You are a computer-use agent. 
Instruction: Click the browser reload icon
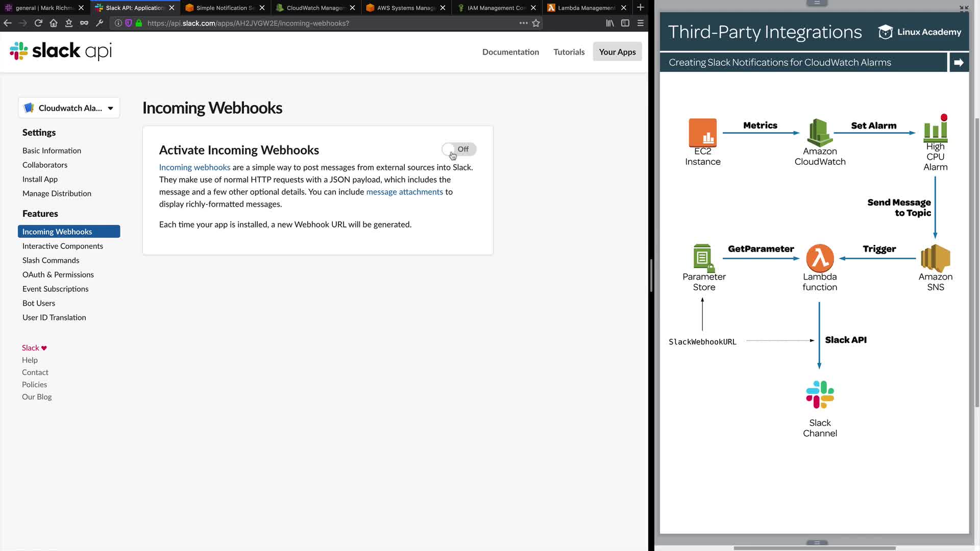38,23
